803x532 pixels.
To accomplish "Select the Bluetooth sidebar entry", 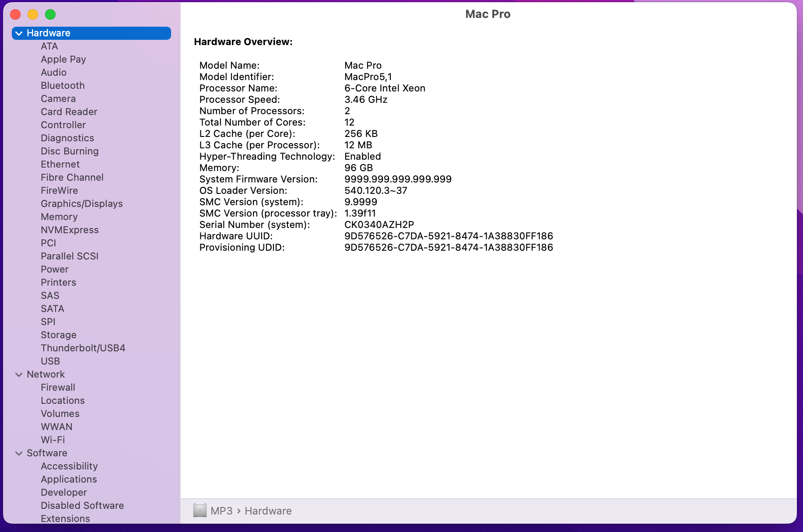I will [x=63, y=85].
